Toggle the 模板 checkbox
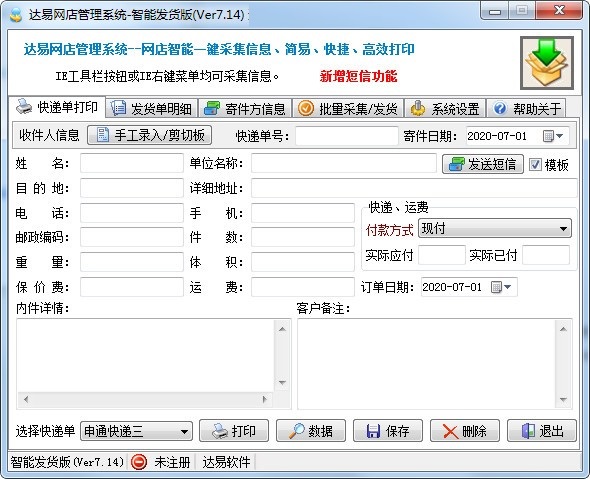The width and height of the screenshot is (590, 479). (x=535, y=164)
